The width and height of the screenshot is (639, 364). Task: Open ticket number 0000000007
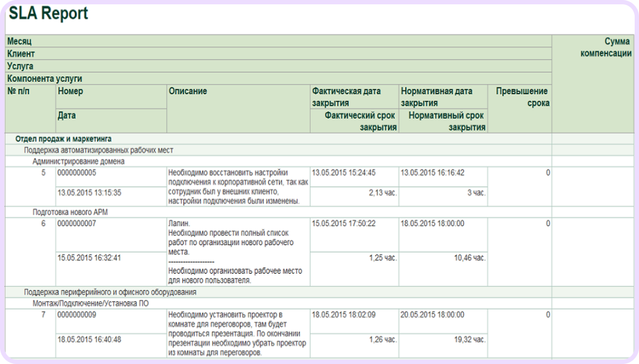(x=77, y=223)
